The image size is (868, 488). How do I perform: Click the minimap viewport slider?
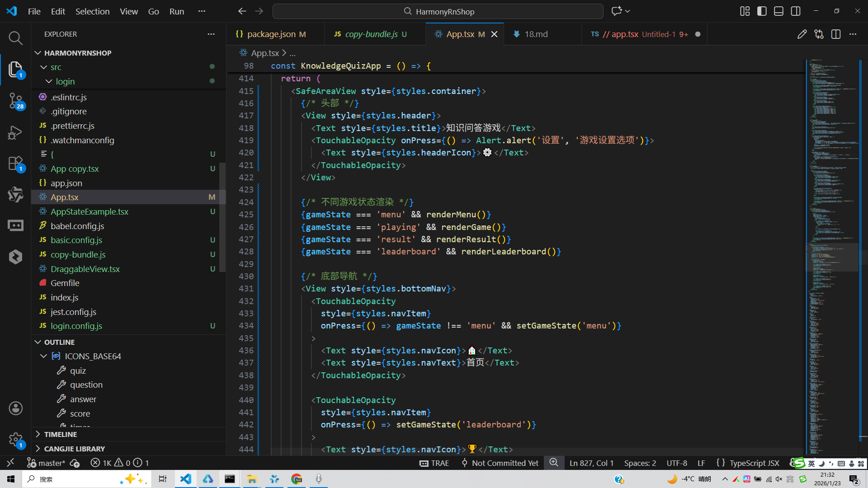coord(832,258)
